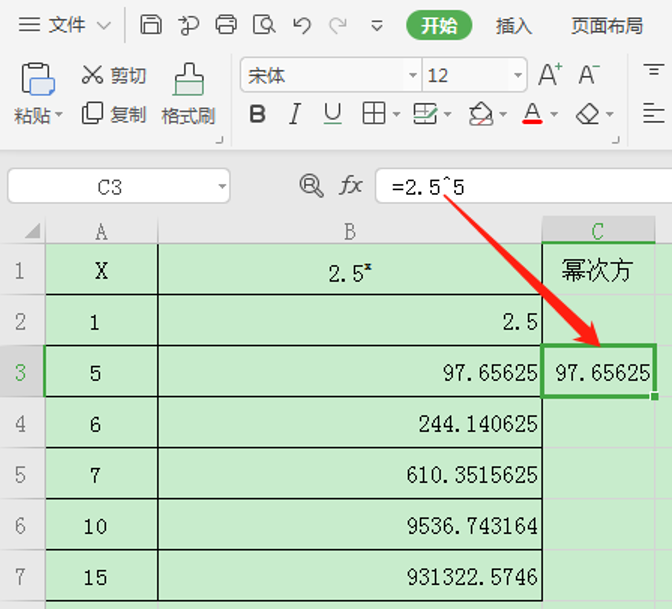The width and height of the screenshot is (672, 609).
Task: Click the export to PDF icon
Action: click(189, 25)
